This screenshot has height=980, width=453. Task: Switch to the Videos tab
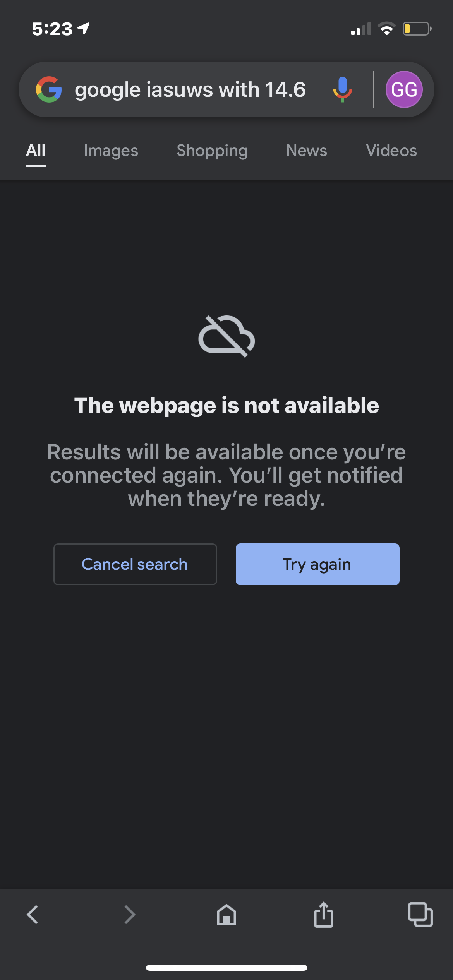click(x=391, y=151)
